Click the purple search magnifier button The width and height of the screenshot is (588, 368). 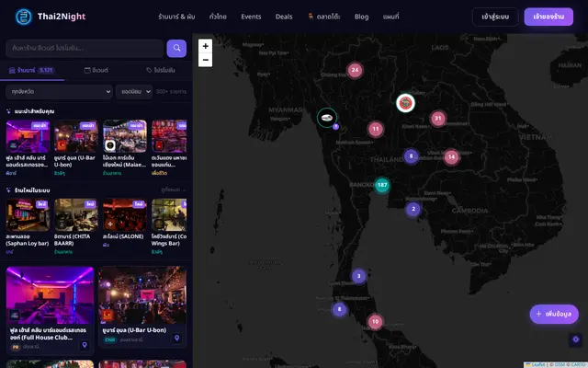(x=176, y=49)
